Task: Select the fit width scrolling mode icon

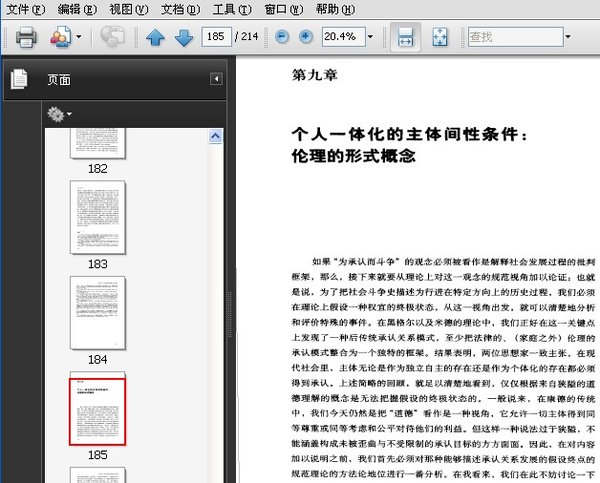Action: point(405,38)
